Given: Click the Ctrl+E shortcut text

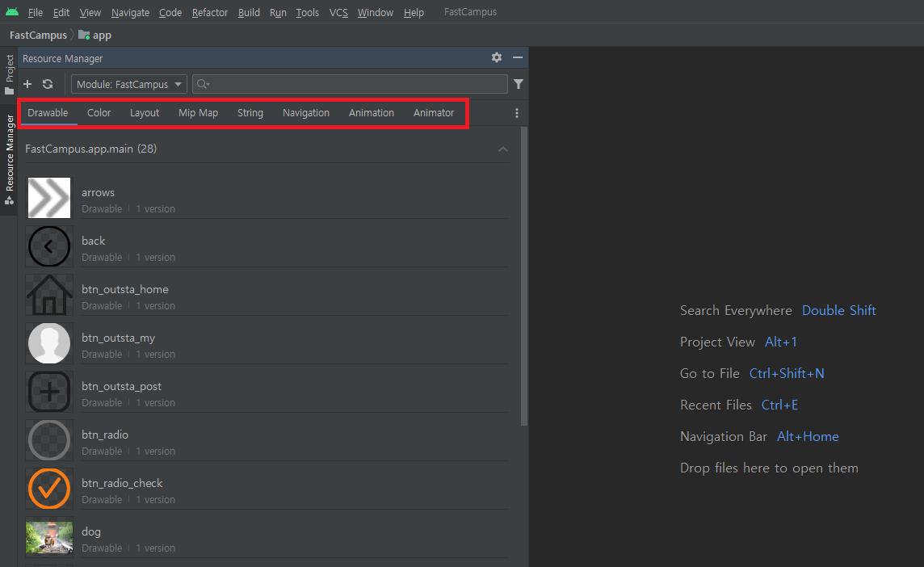Looking at the screenshot, I should (779, 405).
